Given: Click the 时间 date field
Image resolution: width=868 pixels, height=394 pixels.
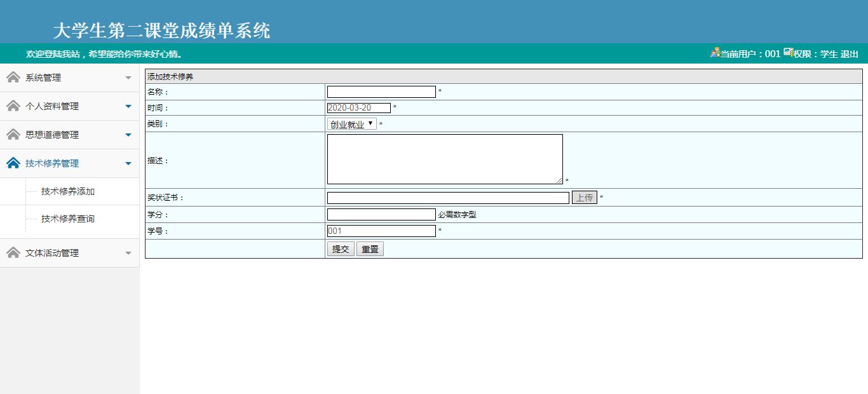Looking at the screenshot, I should point(359,108).
